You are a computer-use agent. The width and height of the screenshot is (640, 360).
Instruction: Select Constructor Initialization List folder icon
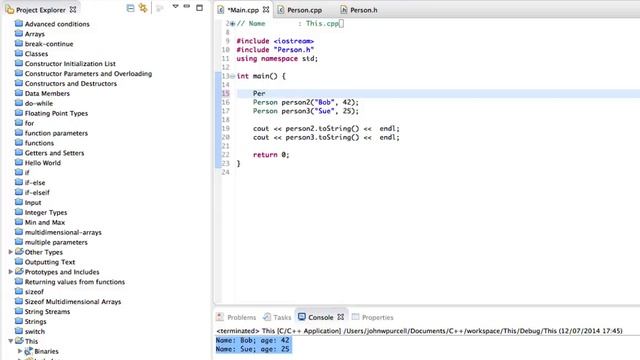pyautogui.click(x=19, y=63)
